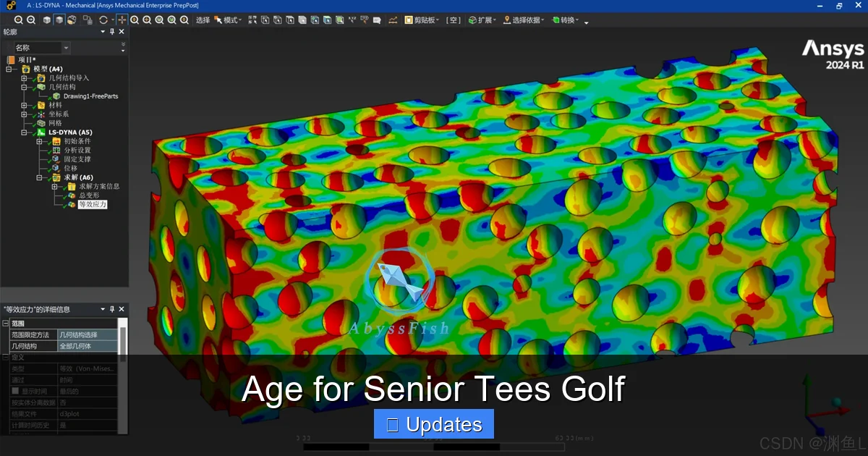Pin the 轮廓 outline panel
Image resolution: width=868 pixels, height=456 pixels.
click(112, 32)
